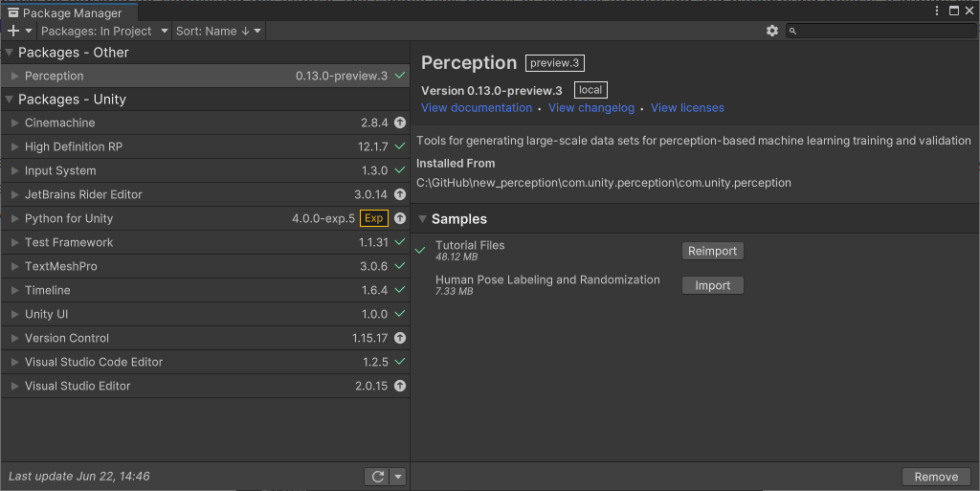Screen dimensions: 980x491
Task: Open the View documentation link
Action: [x=477, y=108]
